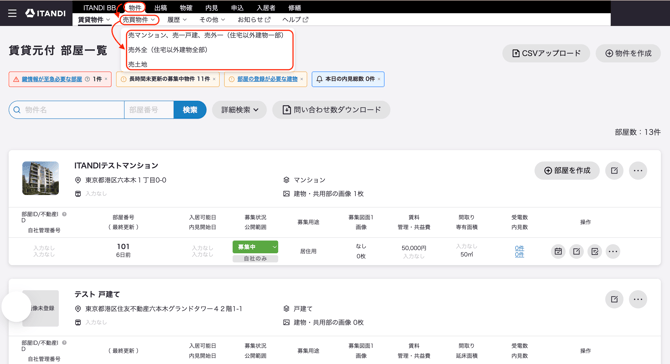The height and width of the screenshot is (364, 670).
Task: Click the 物件を作成 button
Action: 628,53
